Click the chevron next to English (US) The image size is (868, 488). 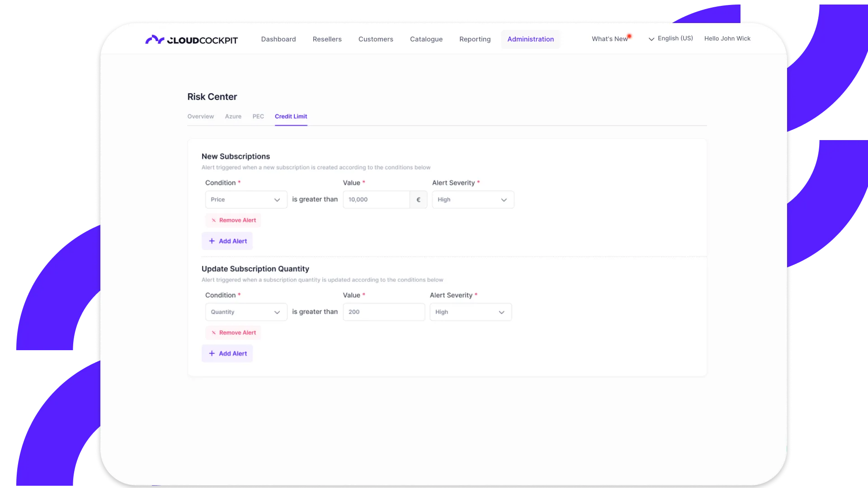(x=651, y=39)
